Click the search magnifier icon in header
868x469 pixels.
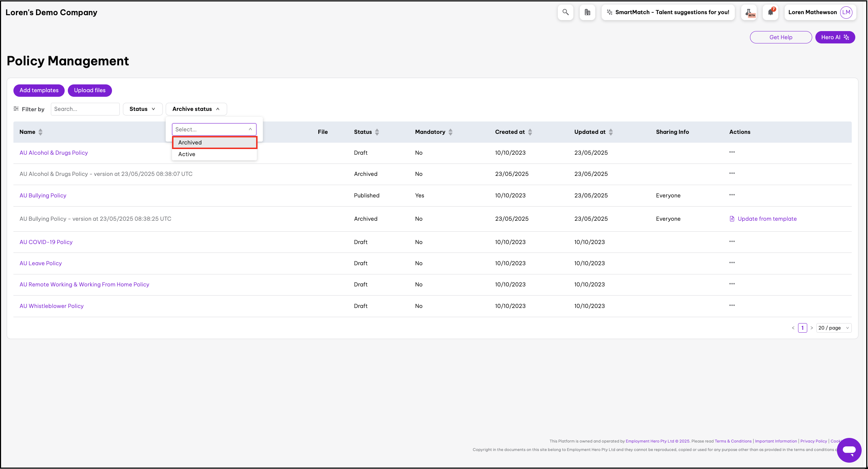(565, 12)
